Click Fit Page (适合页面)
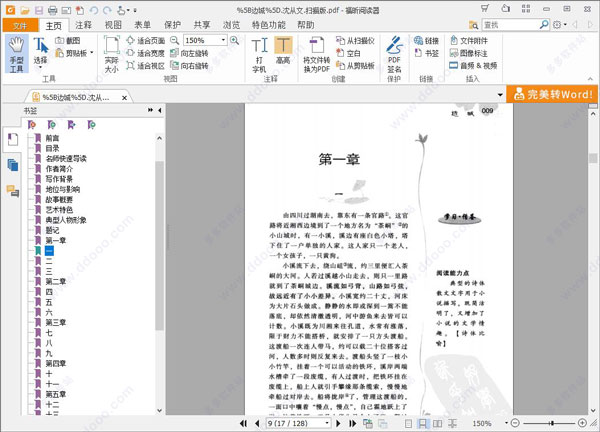Viewport: 600px width, 432px height. 145,41
